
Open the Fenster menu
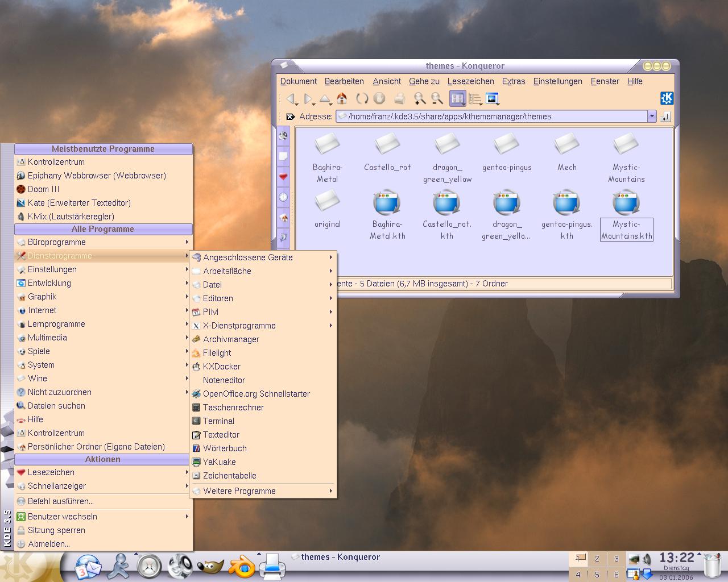coord(605,81)
